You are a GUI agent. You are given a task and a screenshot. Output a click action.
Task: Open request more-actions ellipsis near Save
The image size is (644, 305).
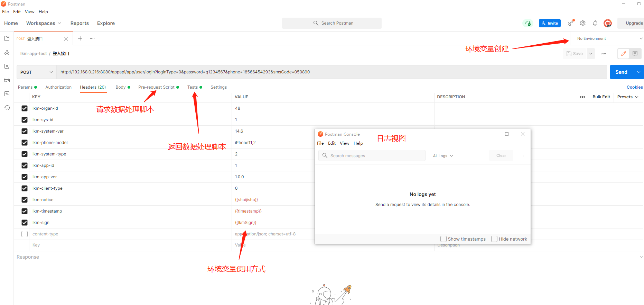(x=603, y=54)
